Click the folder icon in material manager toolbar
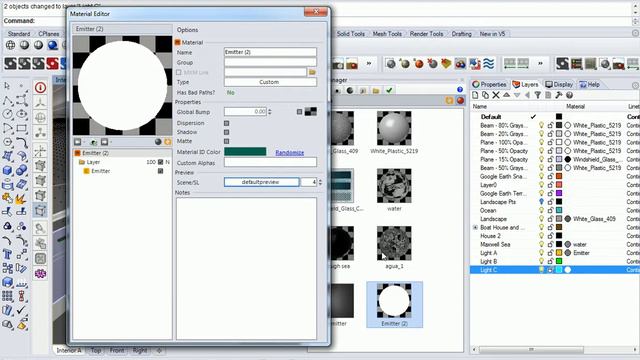The image size is (640, 360). pyautogui.click(x=376, y=90)
